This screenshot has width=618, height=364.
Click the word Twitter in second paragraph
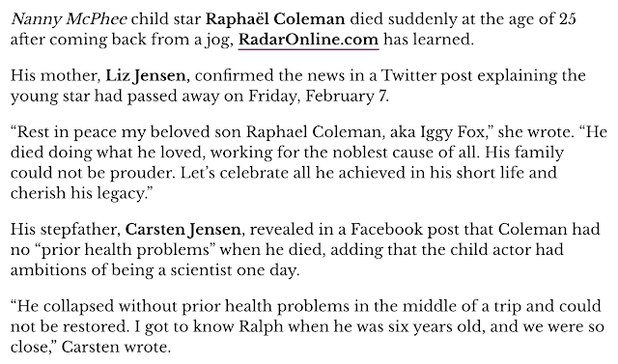(x=407, y=75)
